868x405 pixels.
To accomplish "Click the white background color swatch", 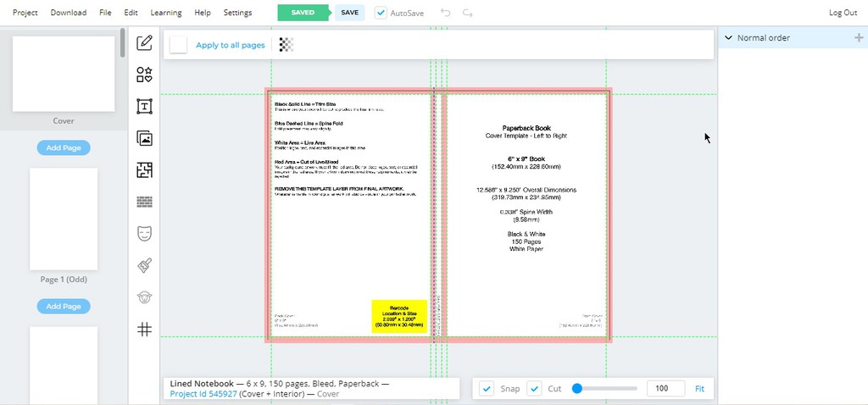I will (178, 45).
